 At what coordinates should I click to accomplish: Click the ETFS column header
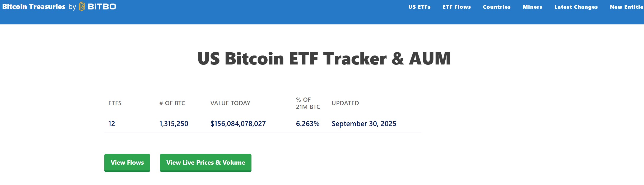pyautogui.click(x=115, y=103)
